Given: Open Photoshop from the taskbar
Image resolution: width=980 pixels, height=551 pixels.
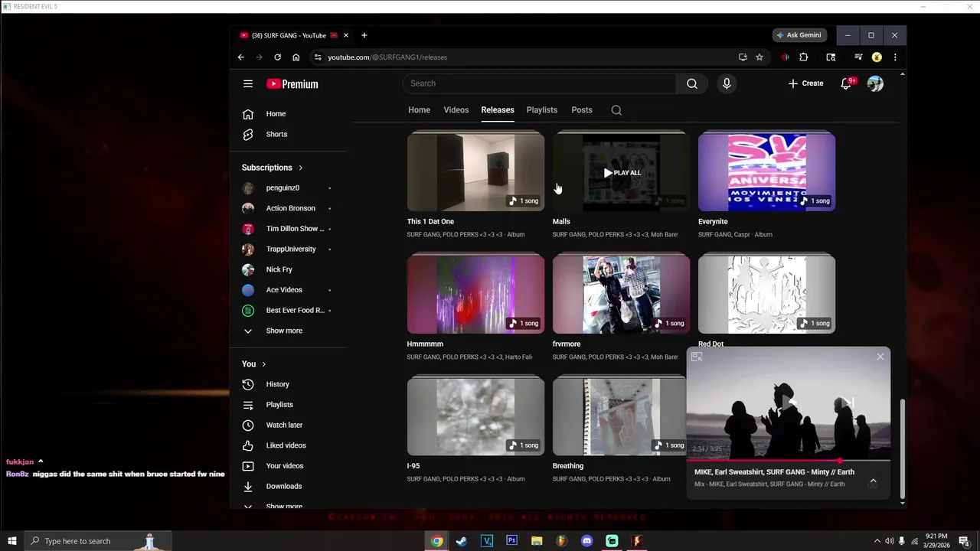Looking at the screenshot, I should (511, 541).
